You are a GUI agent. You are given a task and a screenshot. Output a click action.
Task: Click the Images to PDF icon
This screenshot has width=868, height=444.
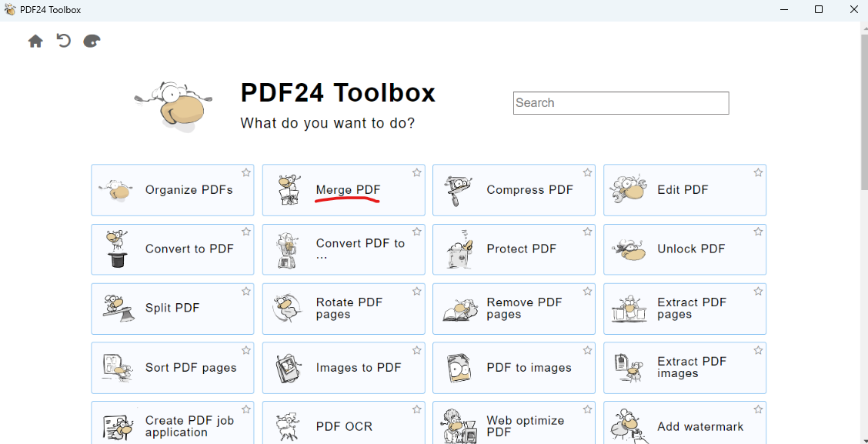click(289, 368)
